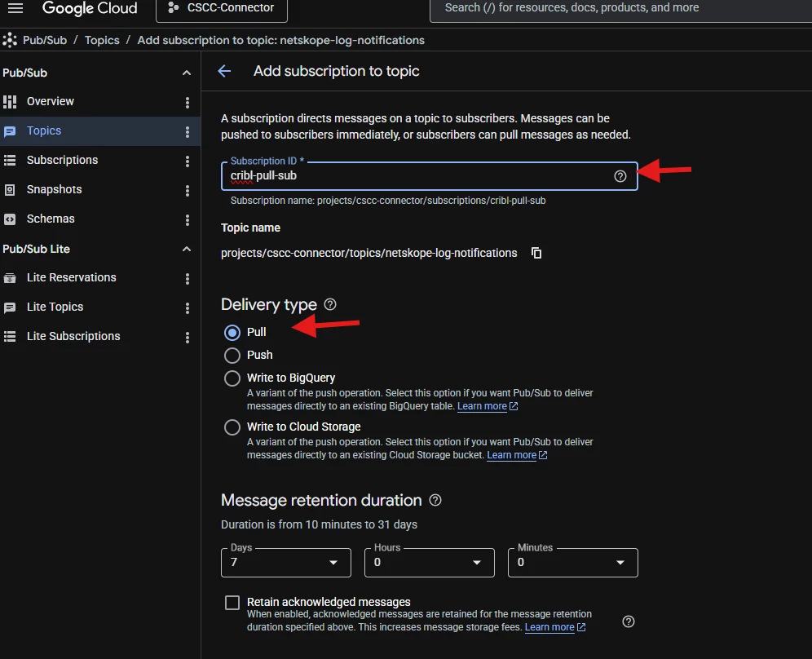Screen dimensions: 812x659
Task: Open the Hours retention dropdown
Action: coord(430,563)
